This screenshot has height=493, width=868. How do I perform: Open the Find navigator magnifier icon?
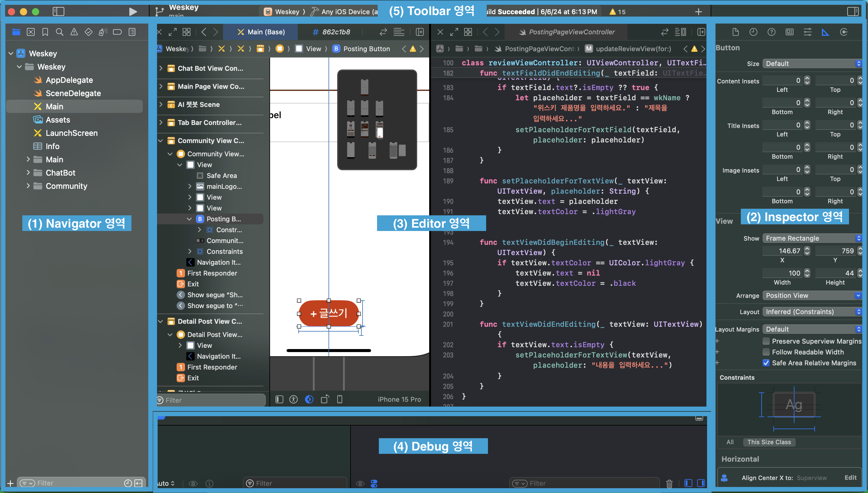pyautogui.click(x=60, y=32)
